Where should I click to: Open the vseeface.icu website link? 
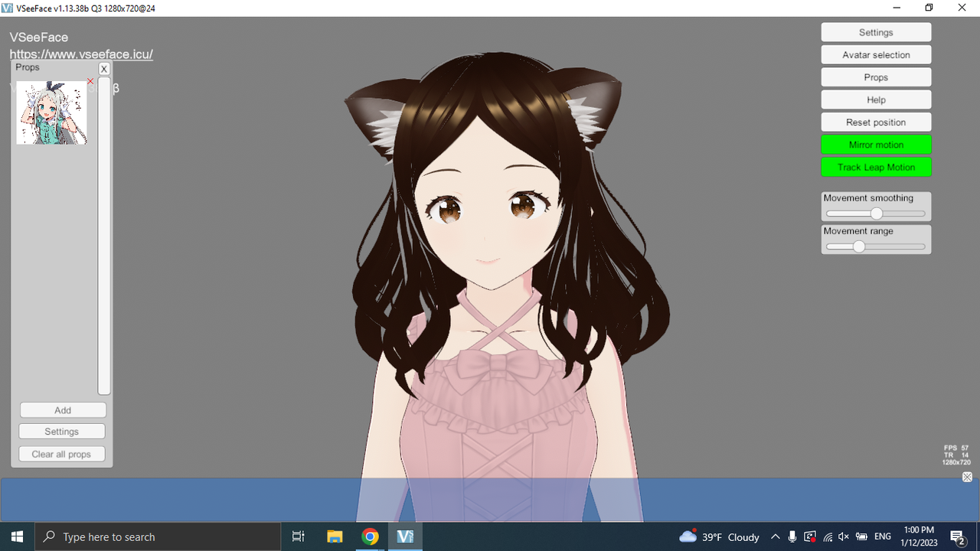[81, 54]
